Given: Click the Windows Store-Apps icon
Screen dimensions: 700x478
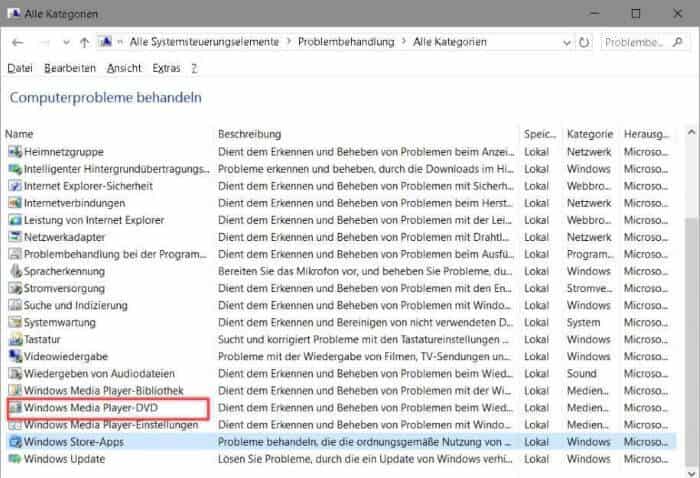Looking at the screenshot, I should click(x=15, y=442).
